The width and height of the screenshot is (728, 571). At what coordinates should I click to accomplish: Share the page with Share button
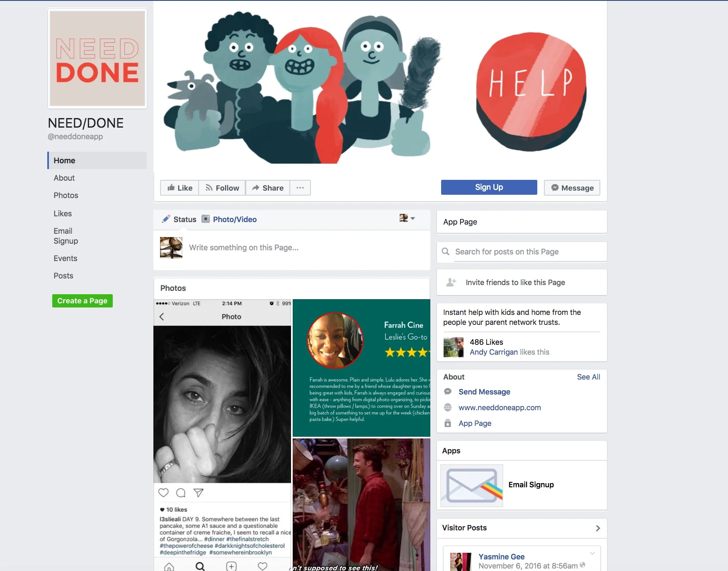pyautogui.click(x=268, y=188)
